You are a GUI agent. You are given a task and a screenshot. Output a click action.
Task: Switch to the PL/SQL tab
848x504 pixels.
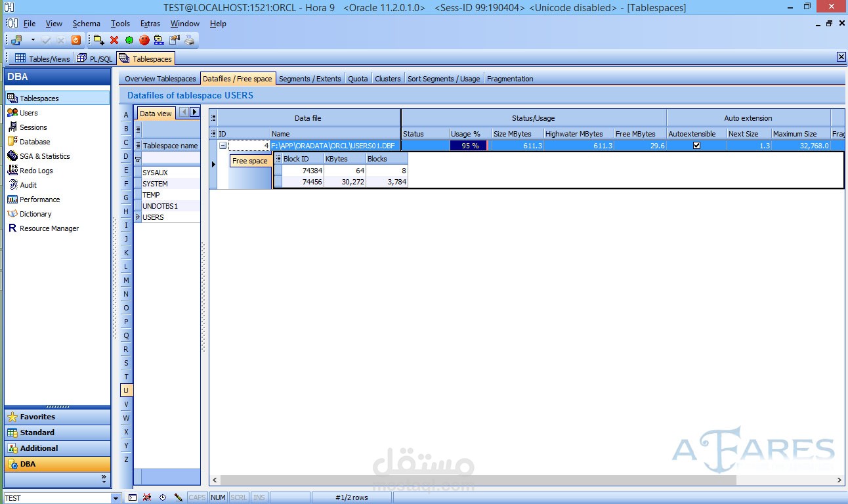pyautogui.click(x=95, y=58)
